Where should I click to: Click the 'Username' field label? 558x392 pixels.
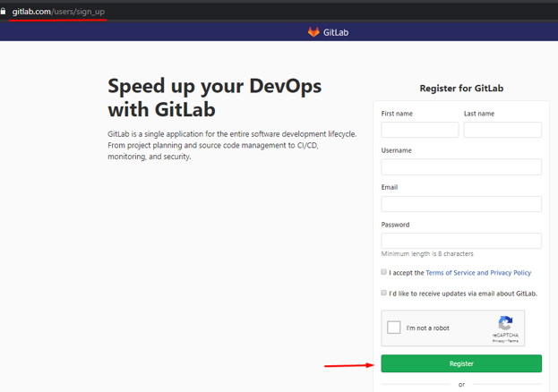coord(396,150)
